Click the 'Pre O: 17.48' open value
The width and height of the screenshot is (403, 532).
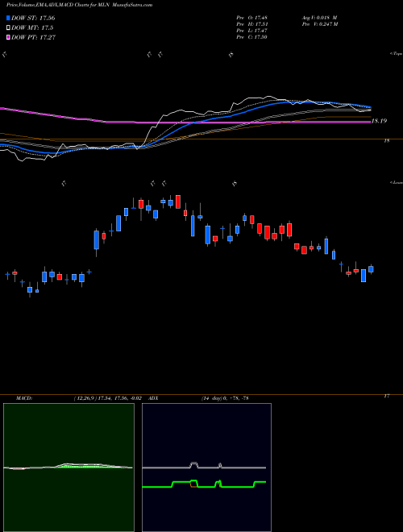pos(252,18)
